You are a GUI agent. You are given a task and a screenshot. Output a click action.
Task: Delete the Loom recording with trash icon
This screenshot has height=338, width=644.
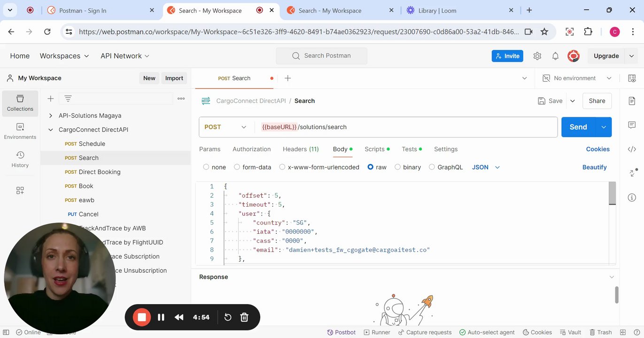point(244,317)
